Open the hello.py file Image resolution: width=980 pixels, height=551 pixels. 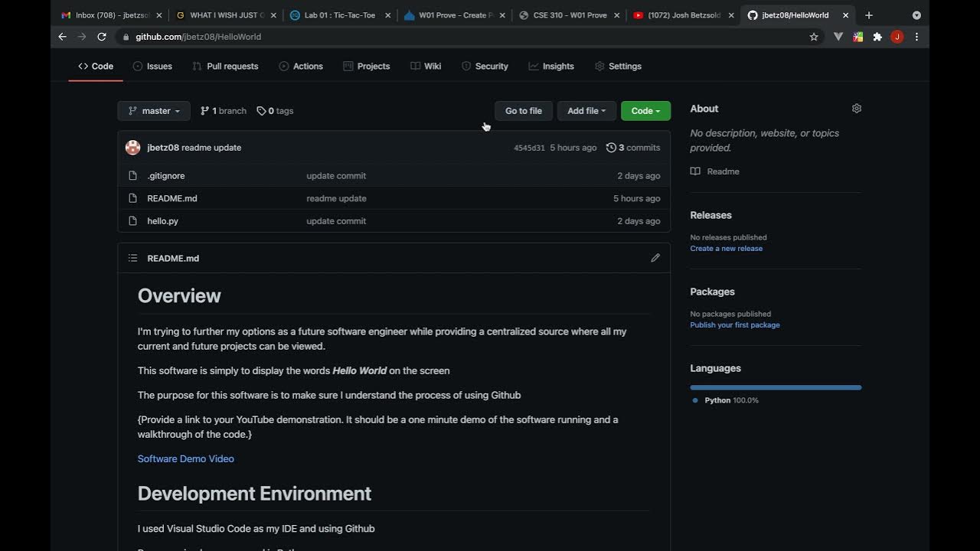(162, 221)
